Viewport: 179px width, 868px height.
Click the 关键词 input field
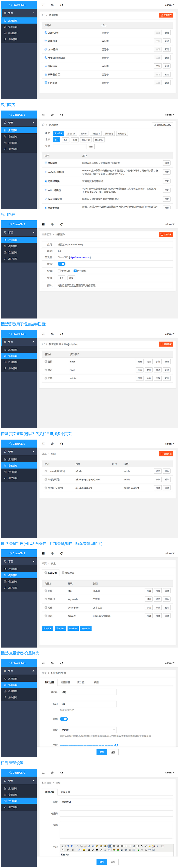pyautogui.click(x=116, y=813)
